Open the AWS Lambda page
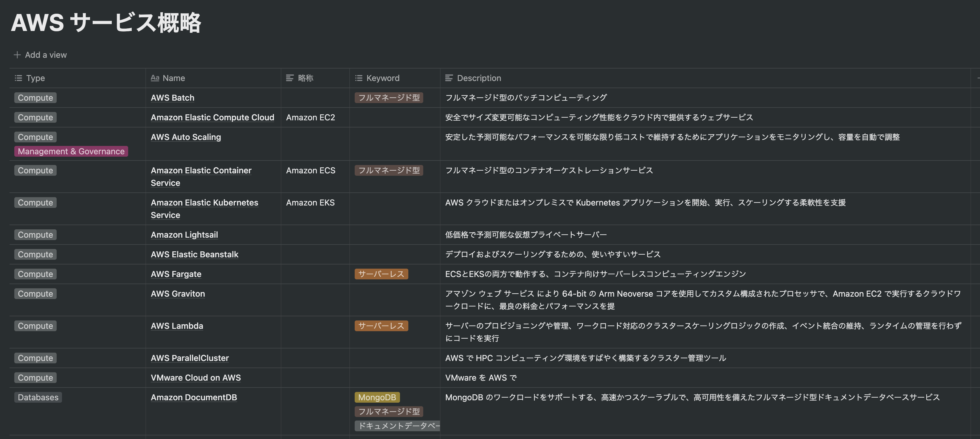This screenshot has width=980, height=439. pyautogui.click(x=177, y=326)
